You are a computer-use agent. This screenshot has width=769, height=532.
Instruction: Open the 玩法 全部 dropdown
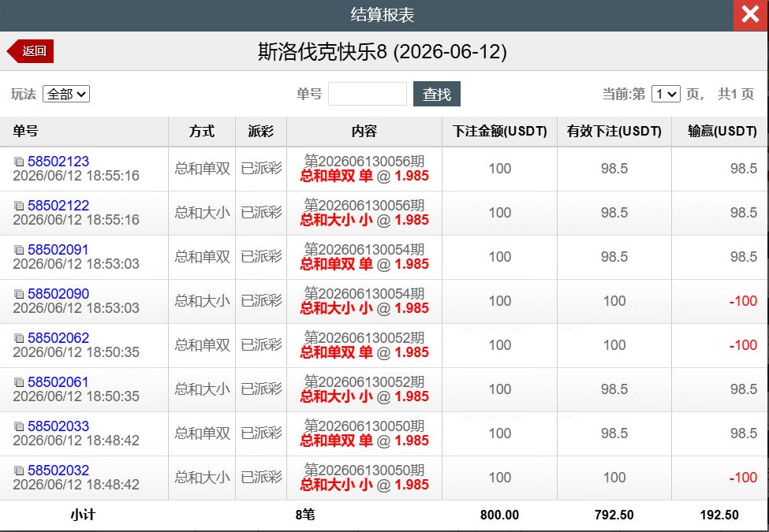pyautogui.click(x=66, y=94)
